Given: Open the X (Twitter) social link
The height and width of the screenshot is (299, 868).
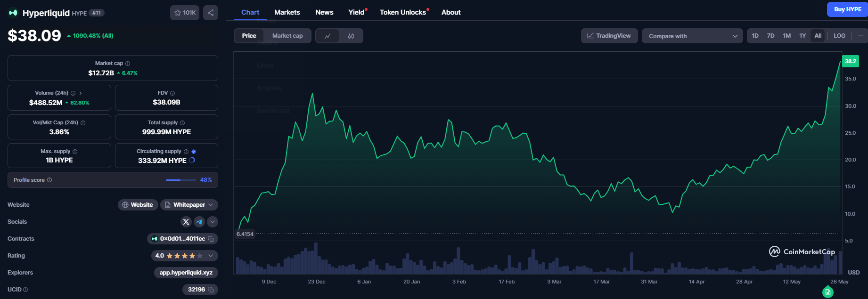Looking at the screenshot, I should pyautogui.click(x=186, y=222).
